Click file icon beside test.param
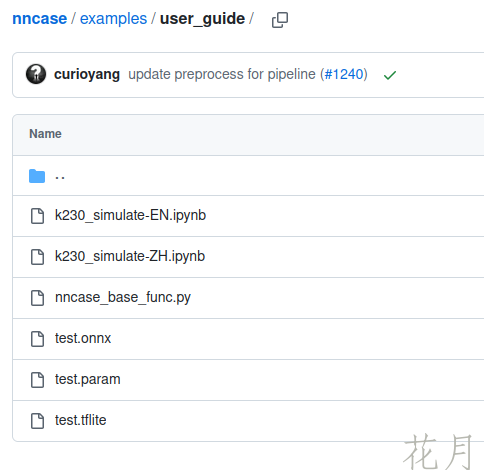The height and width of the screenshot is (470, 484). click(37, 380)
